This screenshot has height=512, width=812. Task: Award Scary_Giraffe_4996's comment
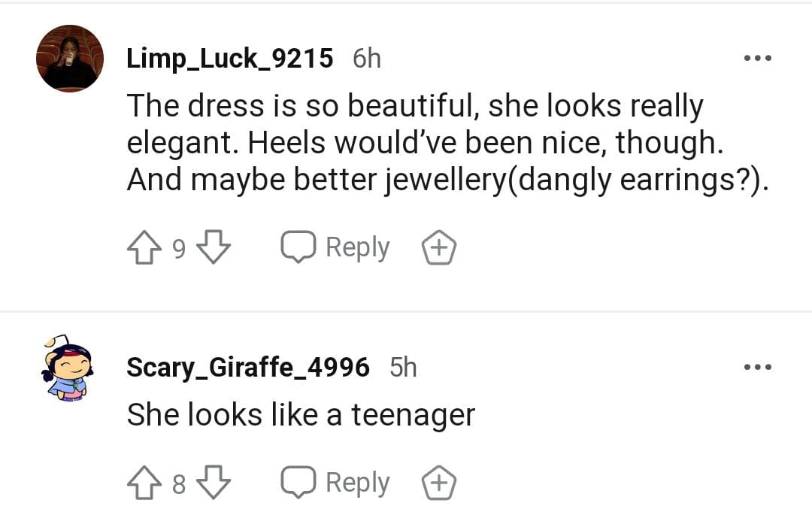pyautogui.click(x=438, y=483)
